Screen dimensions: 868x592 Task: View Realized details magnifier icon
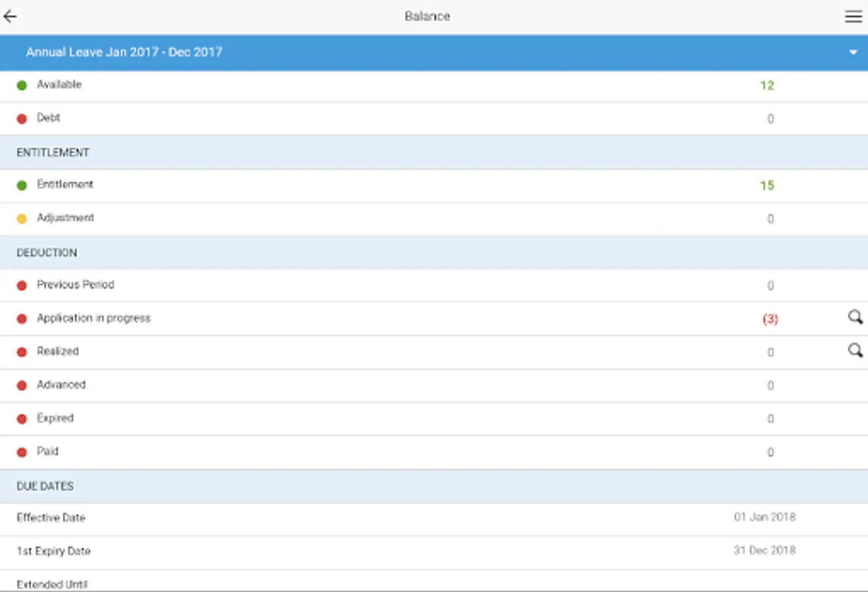click(x=855, y=351)
